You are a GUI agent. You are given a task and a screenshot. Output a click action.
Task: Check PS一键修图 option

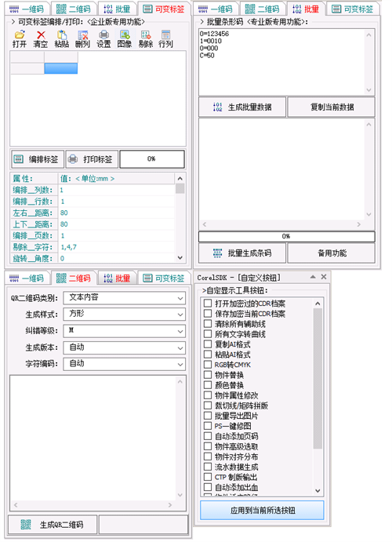(x=208, y=426)
